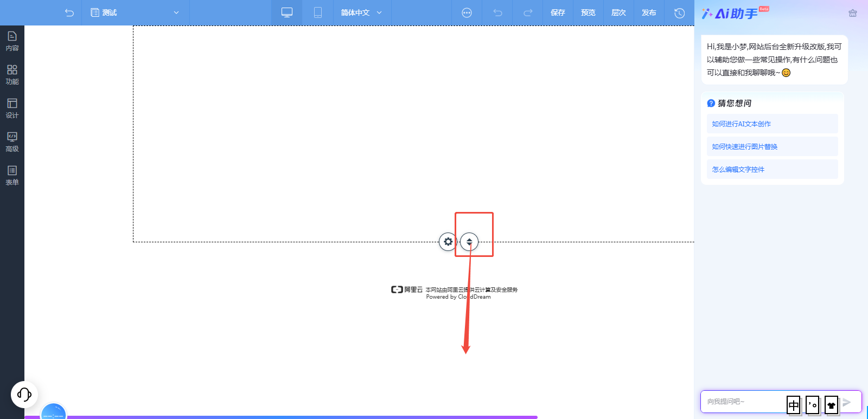Click the blue floating bubble at bottom
Viewport: 868px width, 419px height.
[53, 412]
